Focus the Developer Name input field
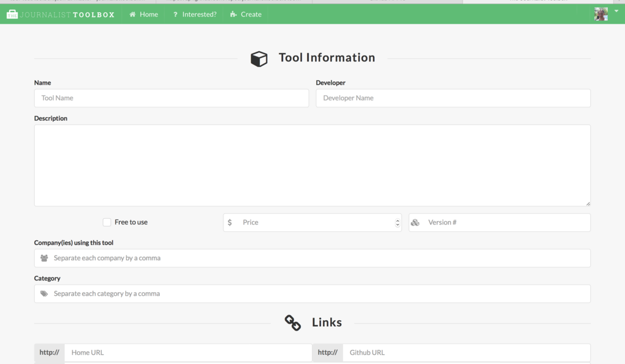The width and height of the screenshot is (625, 364). pos(453,98)
